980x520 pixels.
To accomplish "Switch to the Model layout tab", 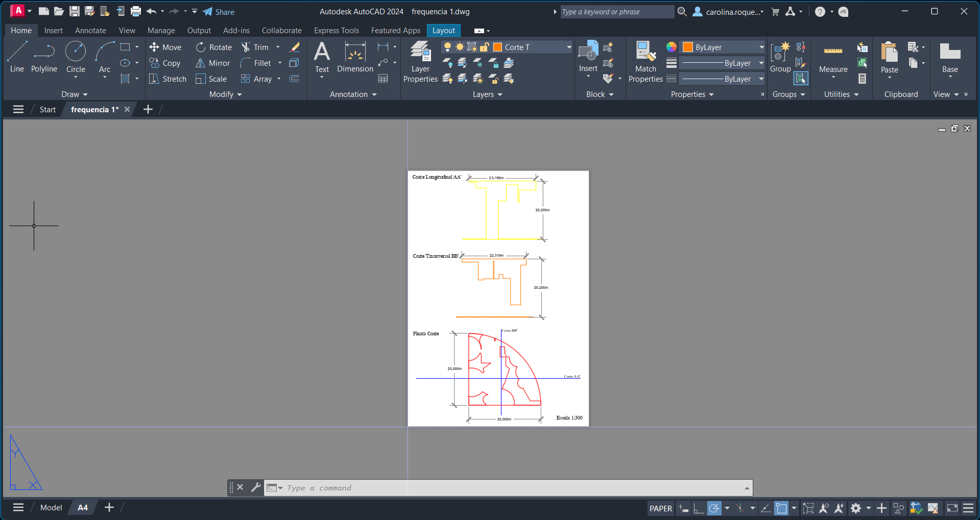I will pos(51,508).
